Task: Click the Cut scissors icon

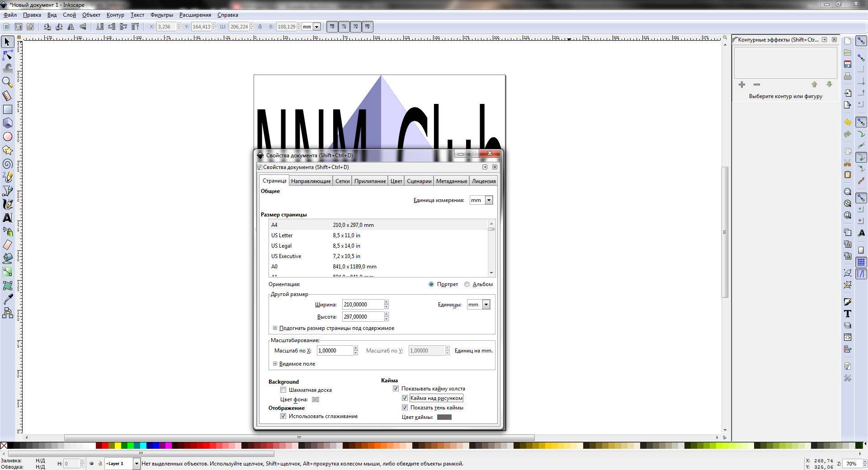Action: [848, 163]
